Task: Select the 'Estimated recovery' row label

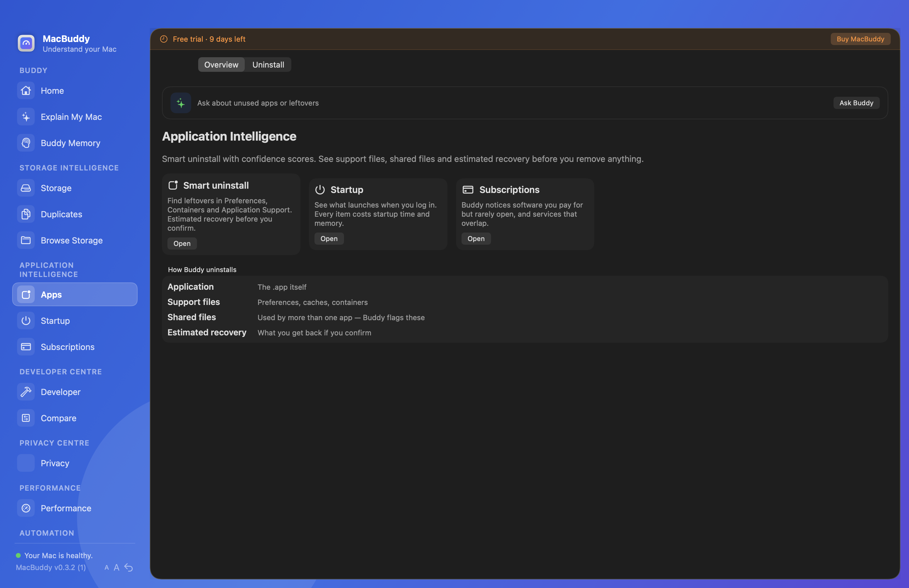Action: click(x=207, y=333)
